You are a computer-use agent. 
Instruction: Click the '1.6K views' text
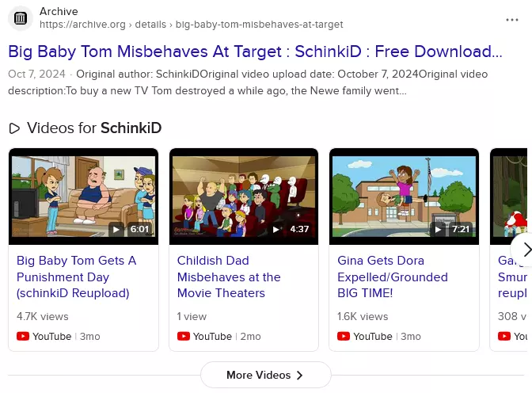tap(363, 317)
